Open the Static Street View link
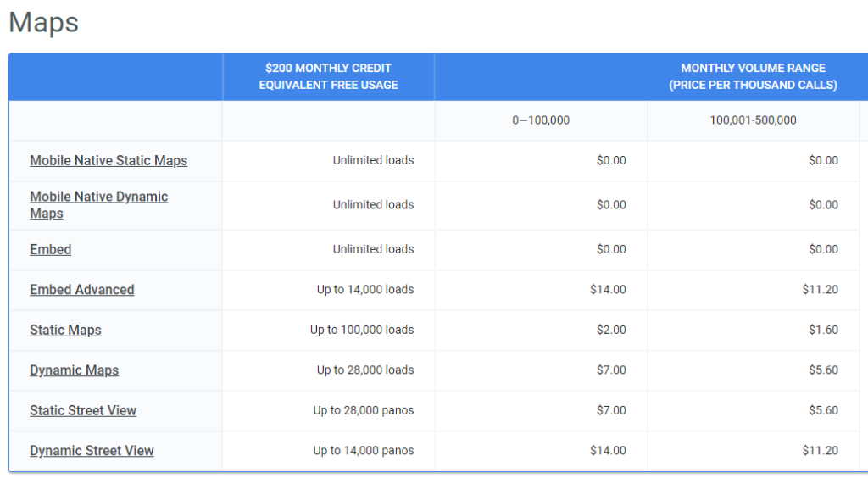 [83, 410]
